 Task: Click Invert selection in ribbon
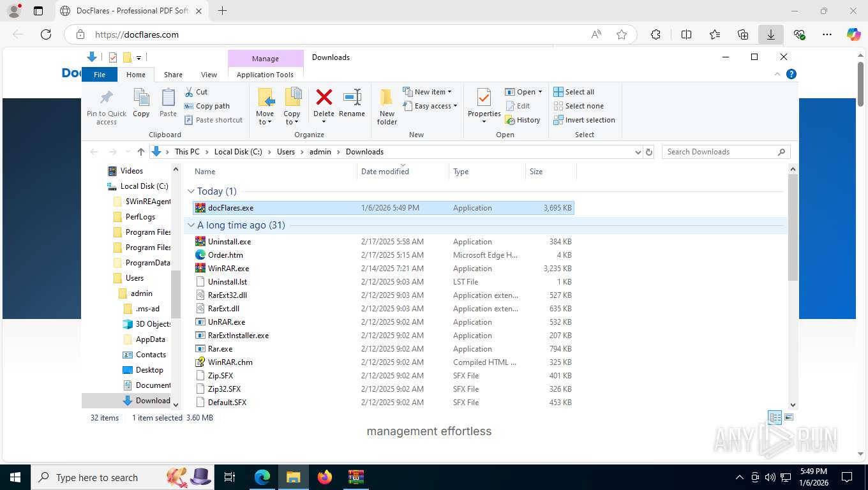pos(584,120)
